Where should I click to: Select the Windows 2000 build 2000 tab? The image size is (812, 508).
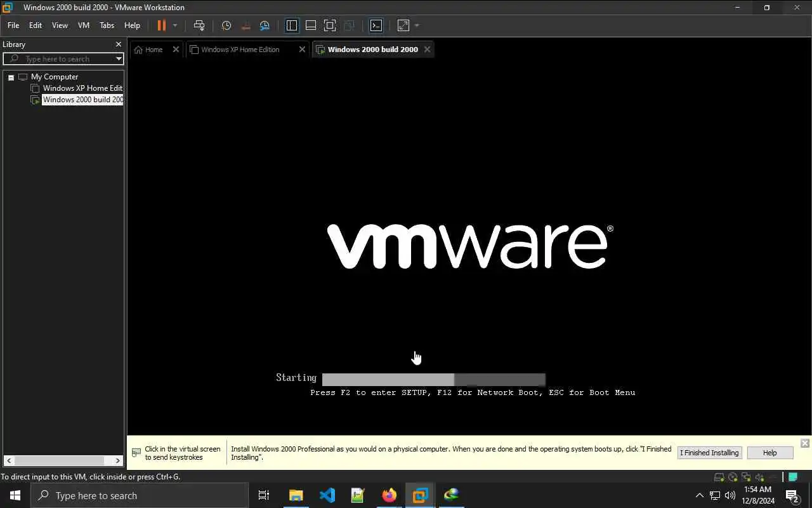pyautogui.click(x=373, y=50)
